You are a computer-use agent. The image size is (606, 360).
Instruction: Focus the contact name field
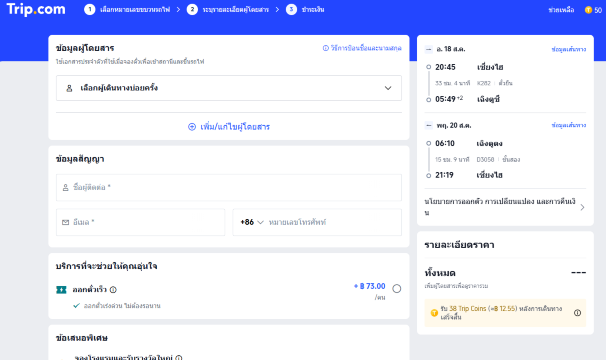(229, 188)
